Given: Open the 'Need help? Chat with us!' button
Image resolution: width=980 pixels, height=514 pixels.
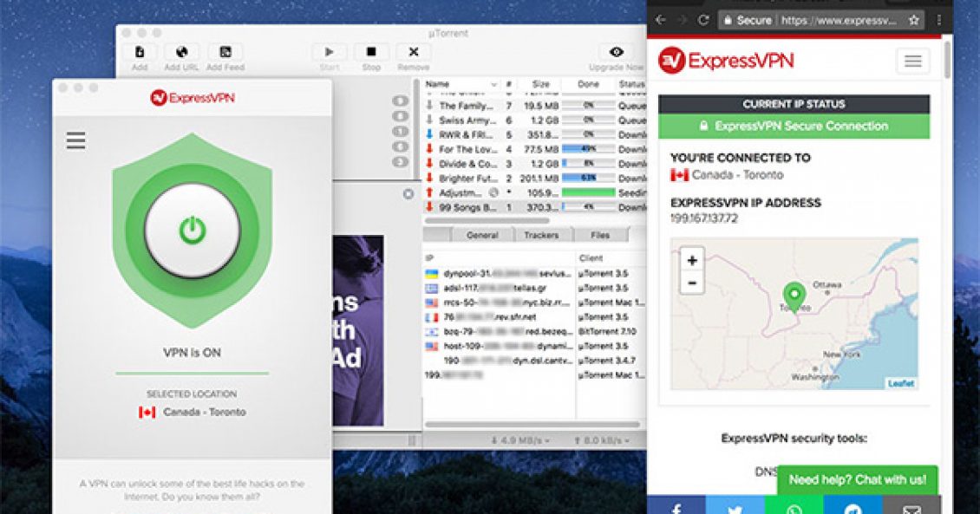Looking at the screenshot, I should pos(858,480).
